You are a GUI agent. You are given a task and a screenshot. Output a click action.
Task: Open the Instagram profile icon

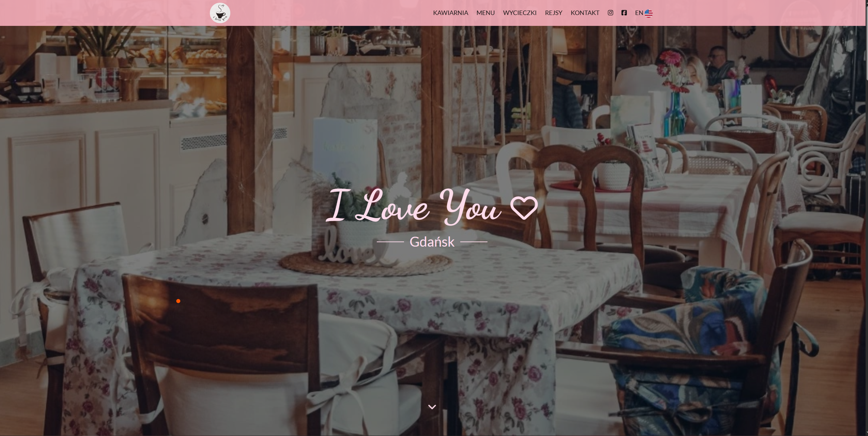click(x=610, y=13)
